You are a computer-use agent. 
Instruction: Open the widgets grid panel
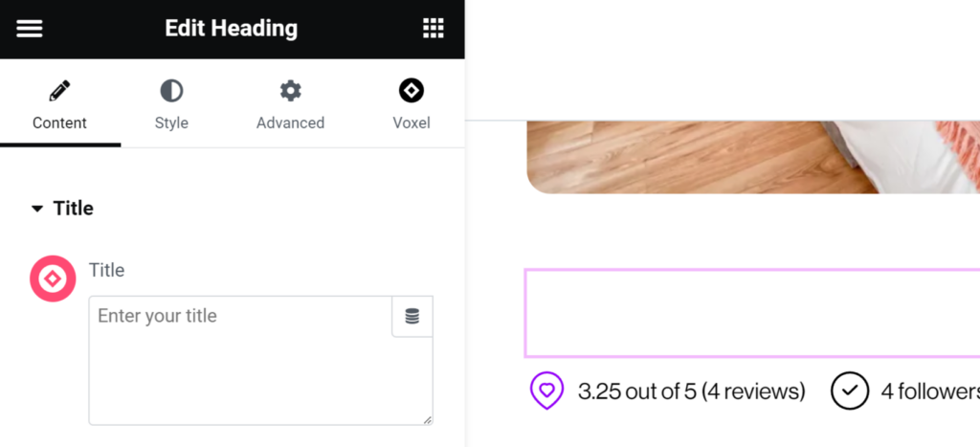[x=434, y=29]
